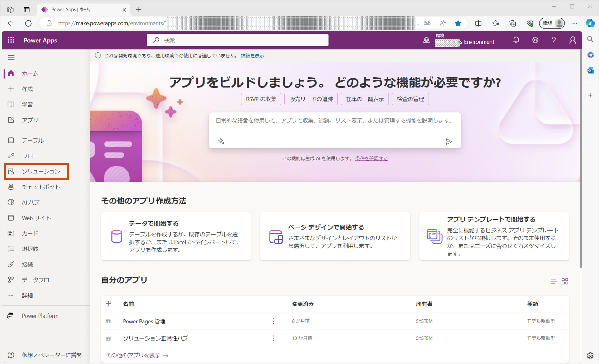Open the notifications bell
Image resolution: width=599 pixels, height=364 pixels.
pyautogui.click(x=516, y=40)
